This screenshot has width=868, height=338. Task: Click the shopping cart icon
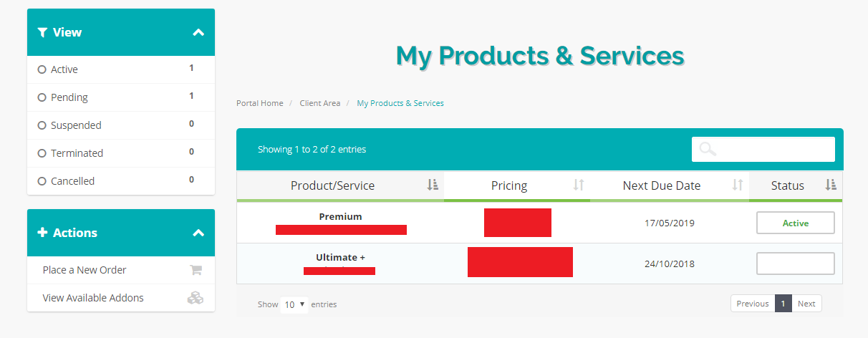click(196, 270)
